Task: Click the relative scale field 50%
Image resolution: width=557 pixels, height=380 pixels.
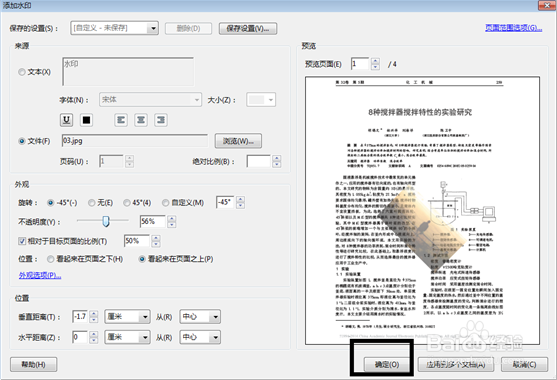Action: (x=137, y=241)
